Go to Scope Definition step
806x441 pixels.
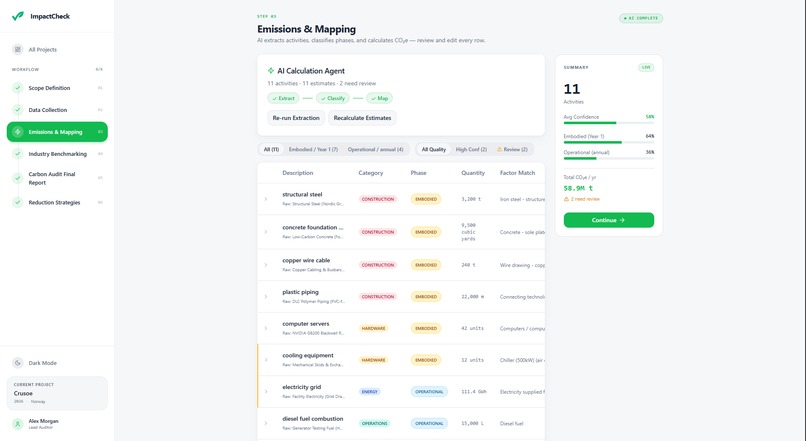[57, 88]
